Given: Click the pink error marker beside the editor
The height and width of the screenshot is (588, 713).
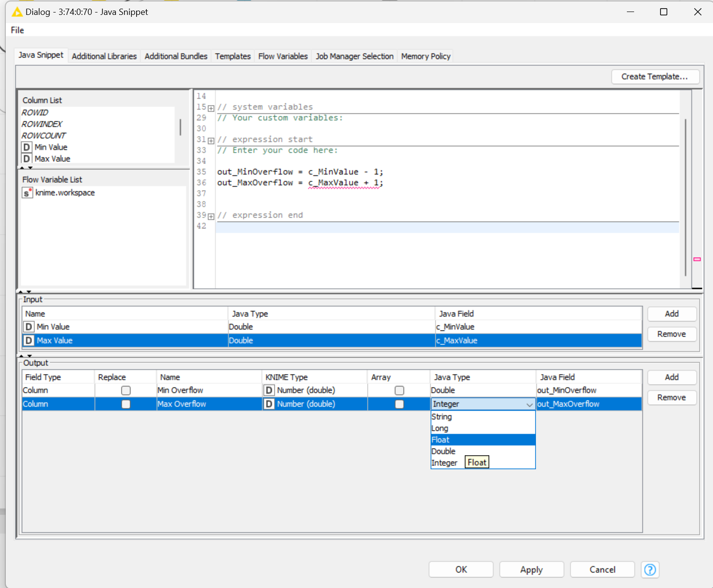Looking at the screenshot, I should [x=697, y=259].
